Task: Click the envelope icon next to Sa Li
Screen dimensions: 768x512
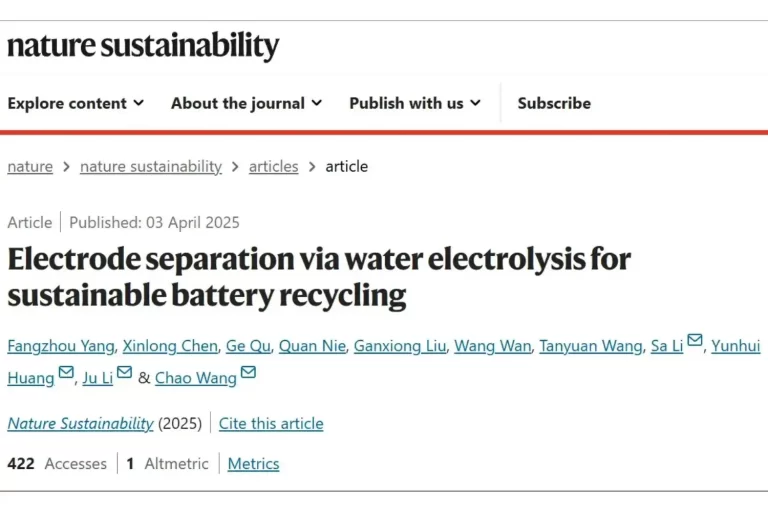Action: [x=695, y=342]
